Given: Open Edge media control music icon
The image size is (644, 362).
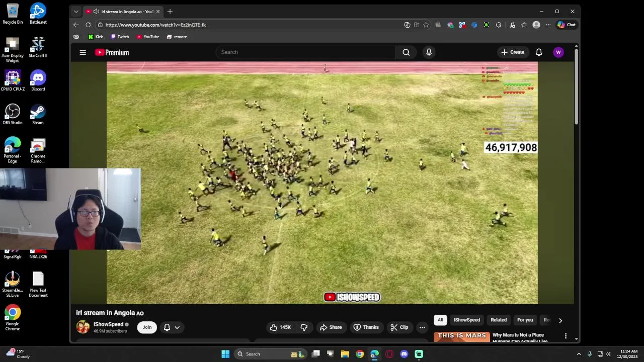Looking at the screenshot, I should coord(512,25).
